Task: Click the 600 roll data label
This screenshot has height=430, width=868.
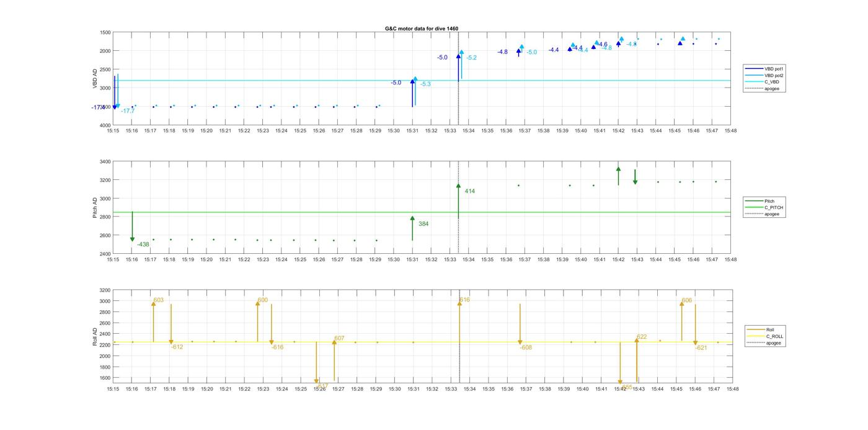Action: [x=263, y=300]
